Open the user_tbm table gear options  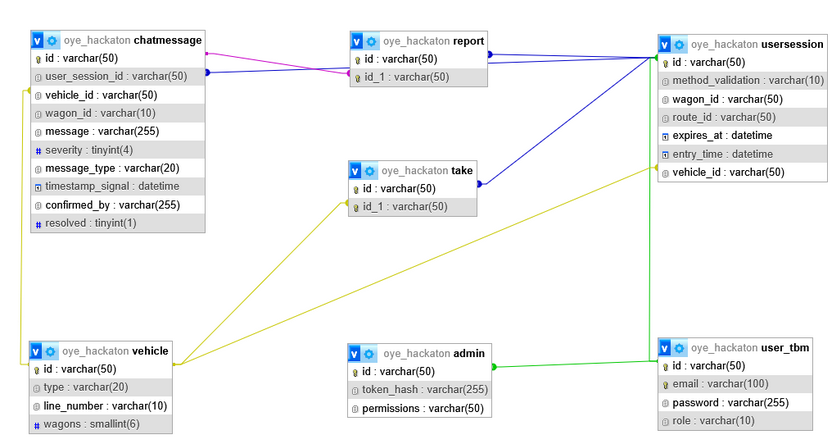point(679,348)
